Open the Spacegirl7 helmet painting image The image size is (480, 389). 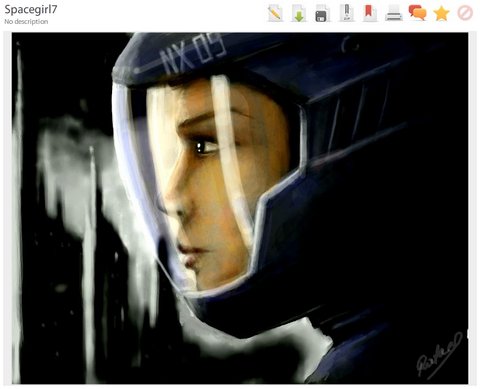240,208
